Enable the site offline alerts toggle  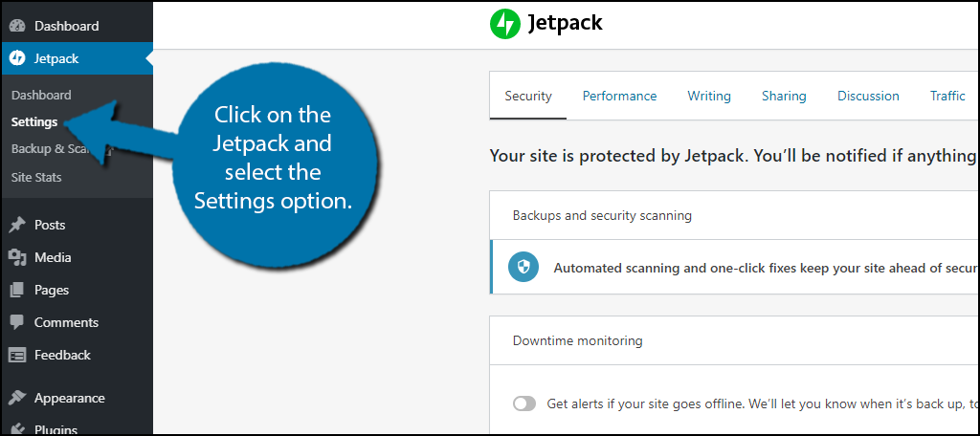click(524, 403)
